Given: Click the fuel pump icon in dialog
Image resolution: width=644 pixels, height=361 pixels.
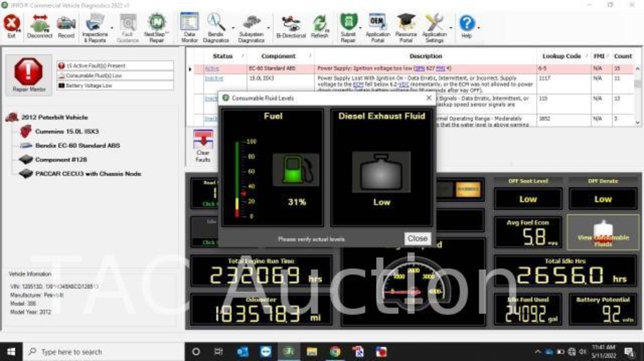Looking at the screenshot, I should point(296,170).
